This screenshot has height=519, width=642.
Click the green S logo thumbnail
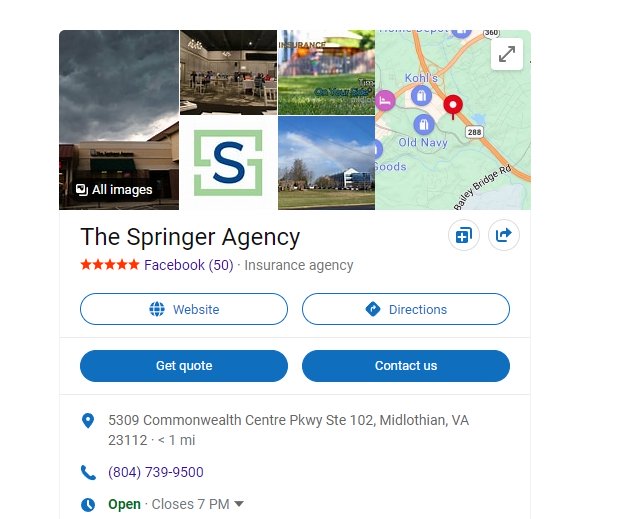228,162
